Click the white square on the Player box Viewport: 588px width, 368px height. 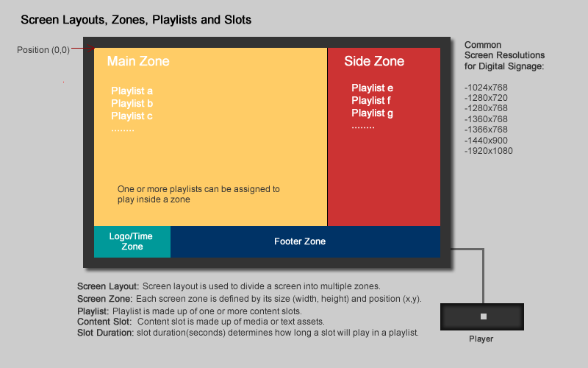pos(484,316)
